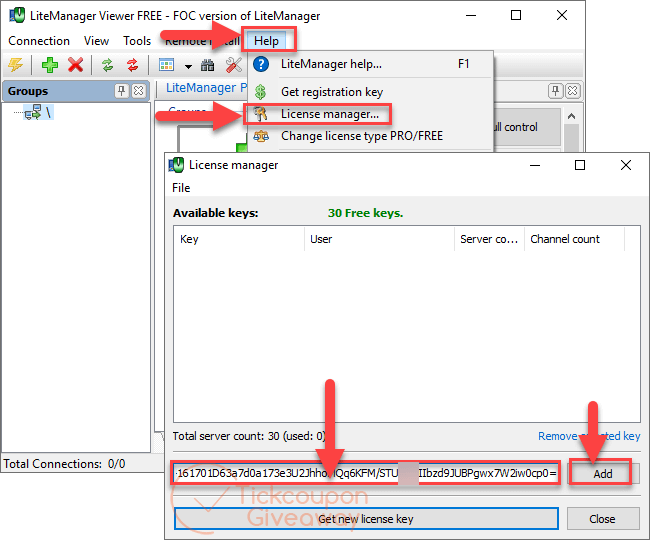Click the Channel count column header
The image size is (650, 540).
574,239
